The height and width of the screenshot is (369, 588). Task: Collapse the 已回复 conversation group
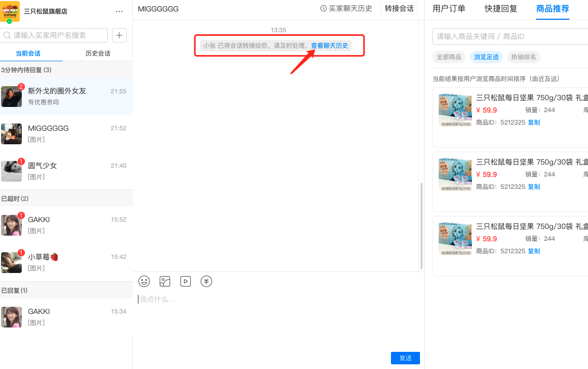coord(15,290)
